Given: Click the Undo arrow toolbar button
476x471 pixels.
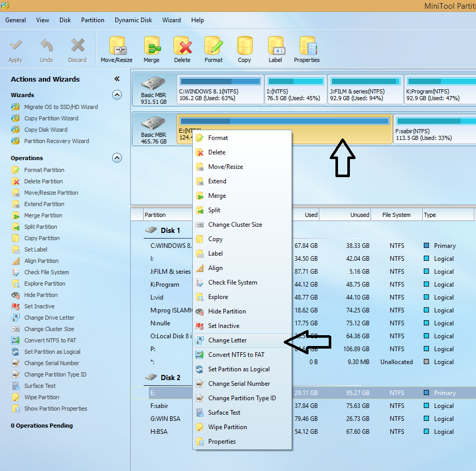Looking at the screenshot, I should coord(46,50).
